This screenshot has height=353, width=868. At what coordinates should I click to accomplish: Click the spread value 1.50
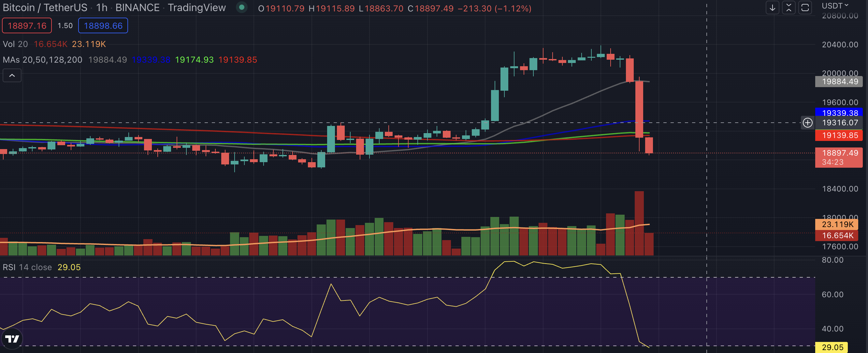65,26
